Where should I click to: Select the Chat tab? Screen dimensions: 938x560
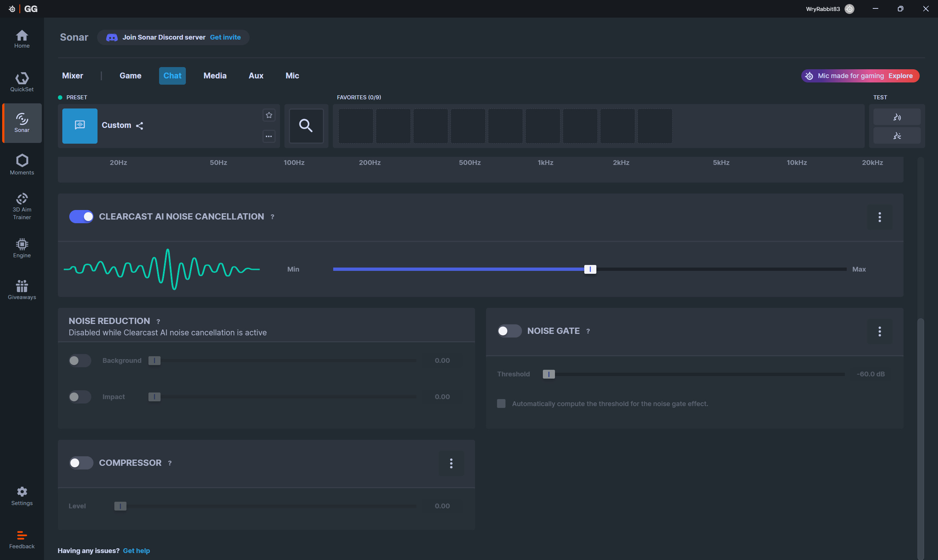click(x=172, y=76)
